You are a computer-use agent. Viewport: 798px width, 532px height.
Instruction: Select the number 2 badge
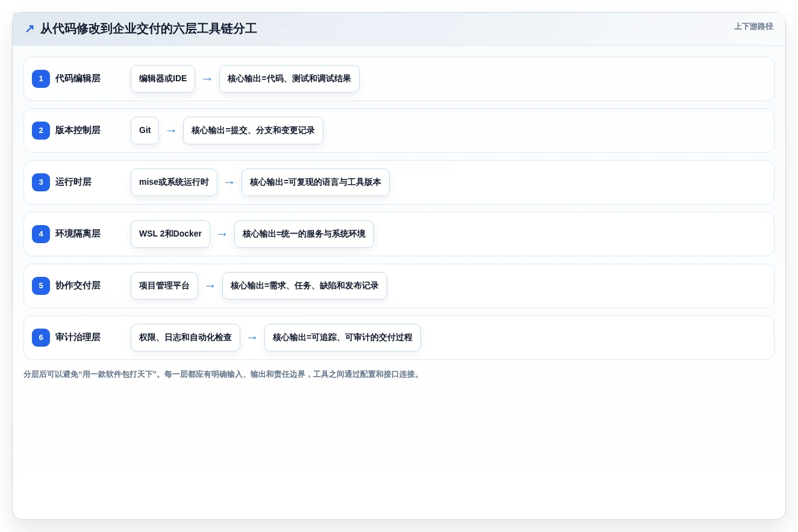41,131
